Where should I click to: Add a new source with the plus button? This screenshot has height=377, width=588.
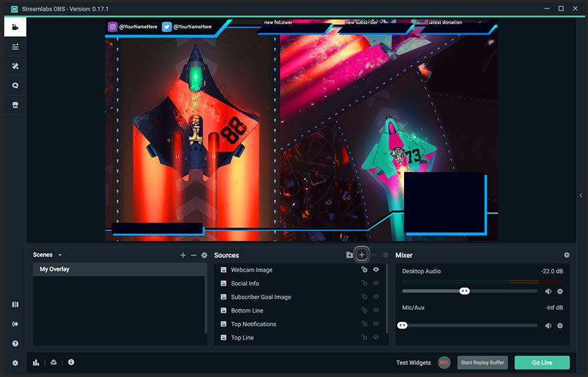tap(362, 255)
